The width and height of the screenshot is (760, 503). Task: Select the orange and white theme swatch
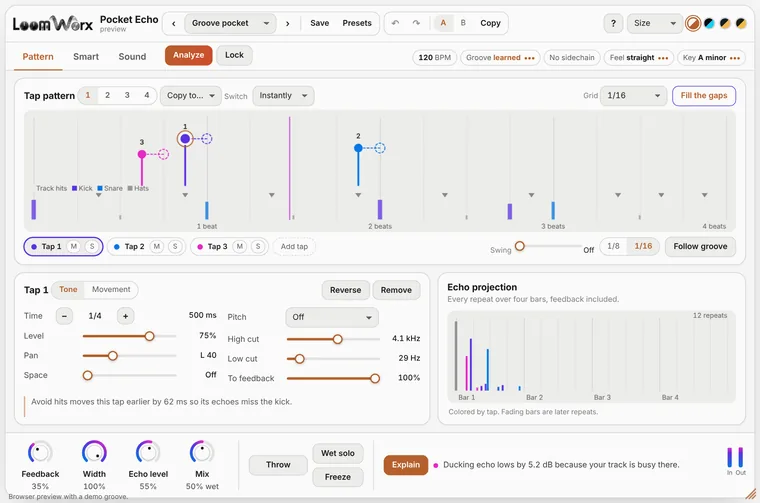tap(693, 23)
